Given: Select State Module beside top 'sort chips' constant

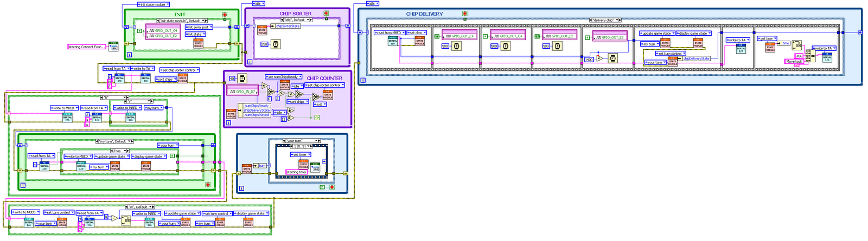Looking at the screenshot, I should [183, 79].
